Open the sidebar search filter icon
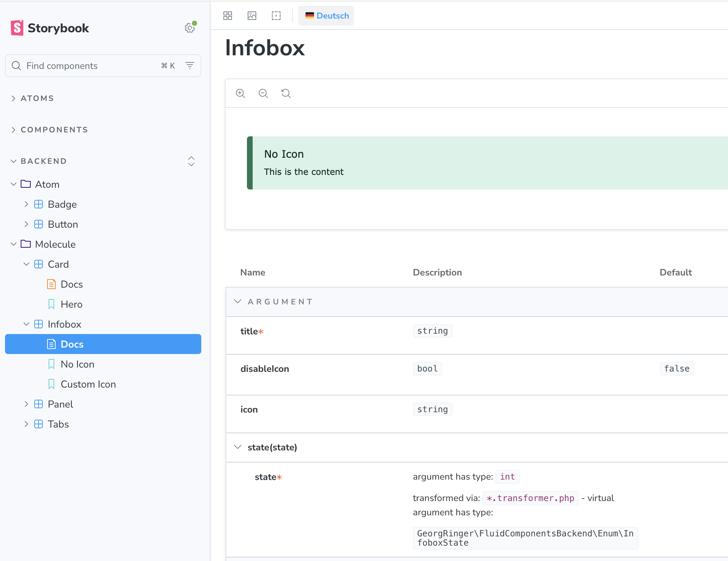This screenshot has height=561, width=728. (x=190, y=66)
